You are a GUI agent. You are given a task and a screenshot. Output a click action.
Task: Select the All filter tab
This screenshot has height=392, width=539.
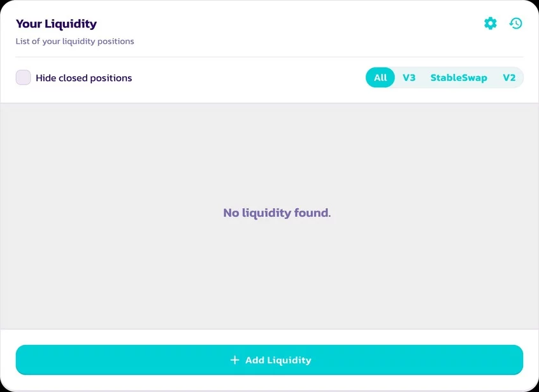[x=380, y=78]
